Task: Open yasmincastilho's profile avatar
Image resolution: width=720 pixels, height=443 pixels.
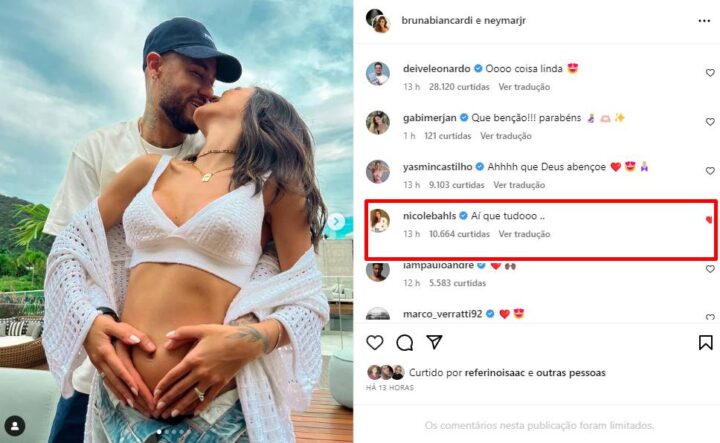Action: (x=377, y=171)
